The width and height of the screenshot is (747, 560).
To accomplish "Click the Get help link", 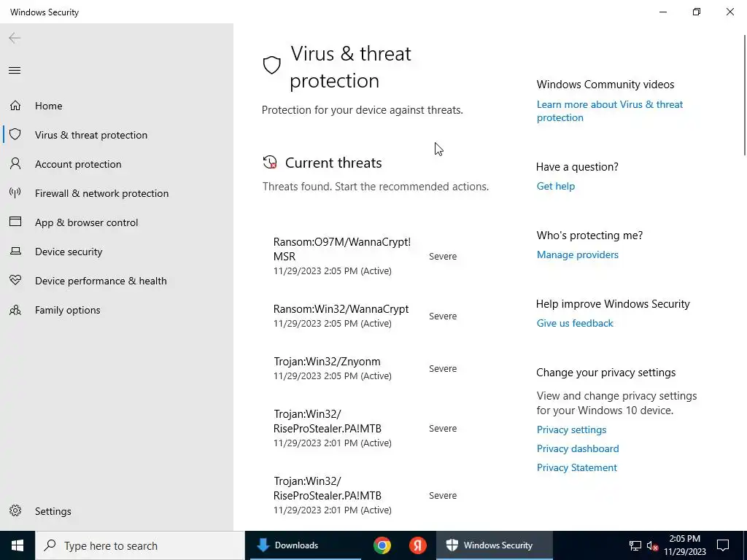I will point(555,186).
